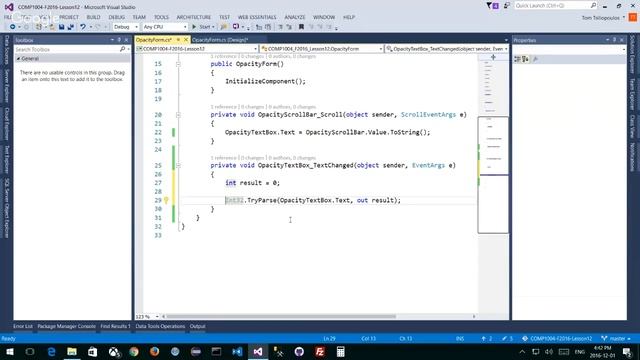Click the split editor plus icon above the scroll map

click(493, 58)
